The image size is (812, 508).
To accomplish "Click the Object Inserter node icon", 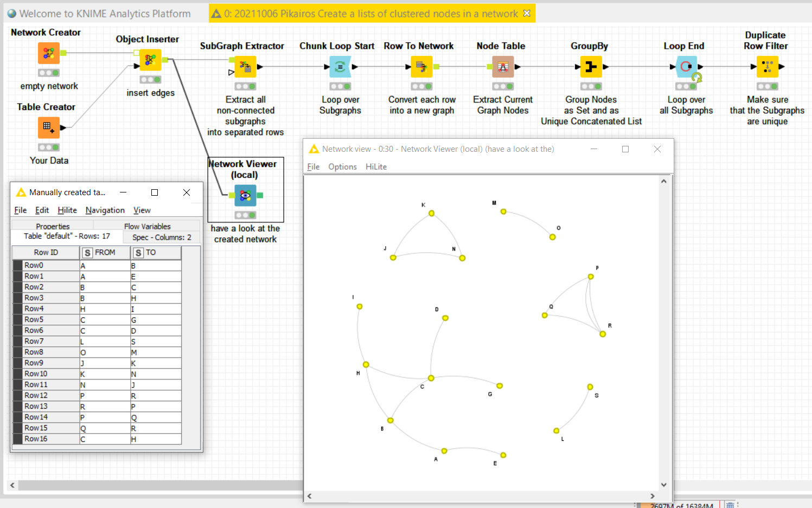I will [x=150, y=60].
